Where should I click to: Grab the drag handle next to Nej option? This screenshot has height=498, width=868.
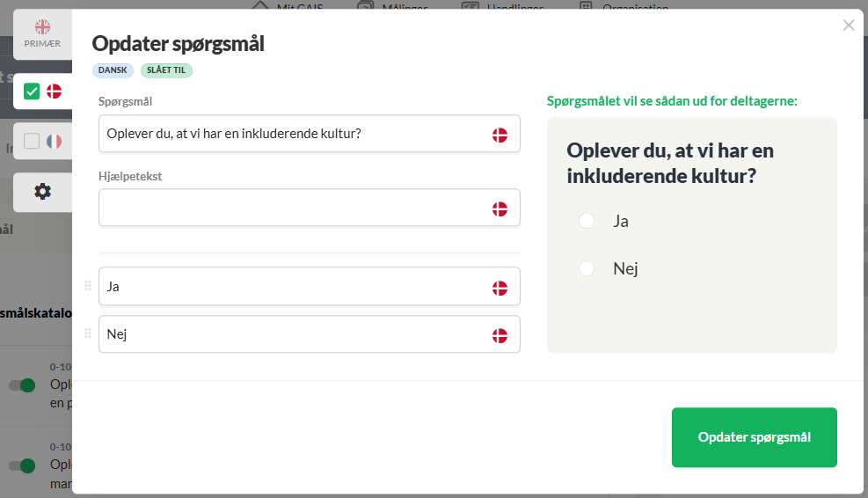[x=87, y=333]
